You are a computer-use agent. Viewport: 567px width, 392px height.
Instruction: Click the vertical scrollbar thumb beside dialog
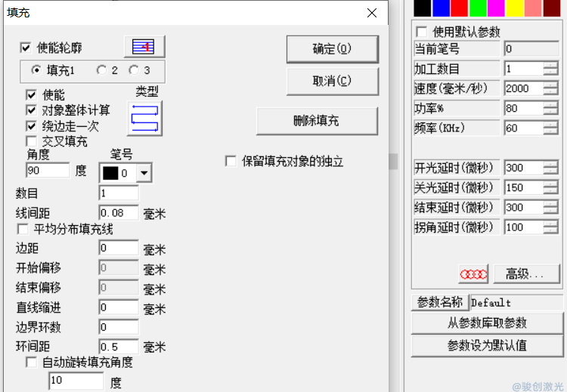click(393, 162)
